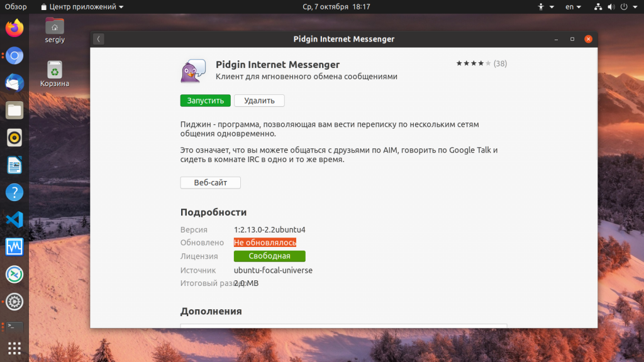Click the Обновлено label
644x362 pixels.
202,243
